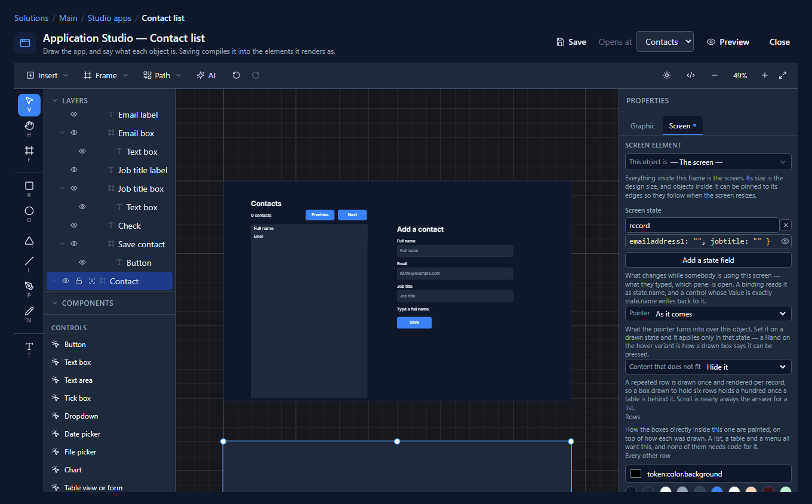This screenshot has width=812, height=504.
Task: Open Studio apps breadcrumb link
Action: click(x=109, y=18)
